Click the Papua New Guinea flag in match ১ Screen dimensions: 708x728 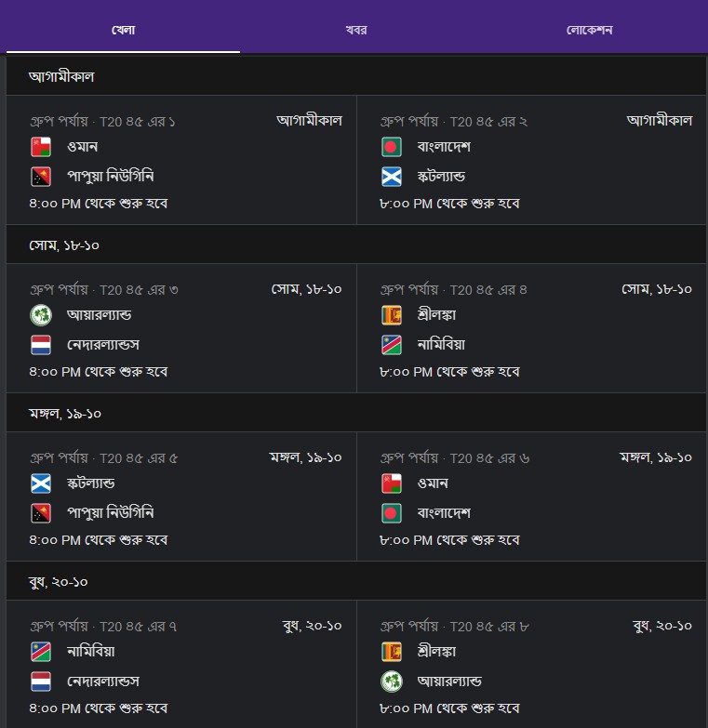pos(41,177)
